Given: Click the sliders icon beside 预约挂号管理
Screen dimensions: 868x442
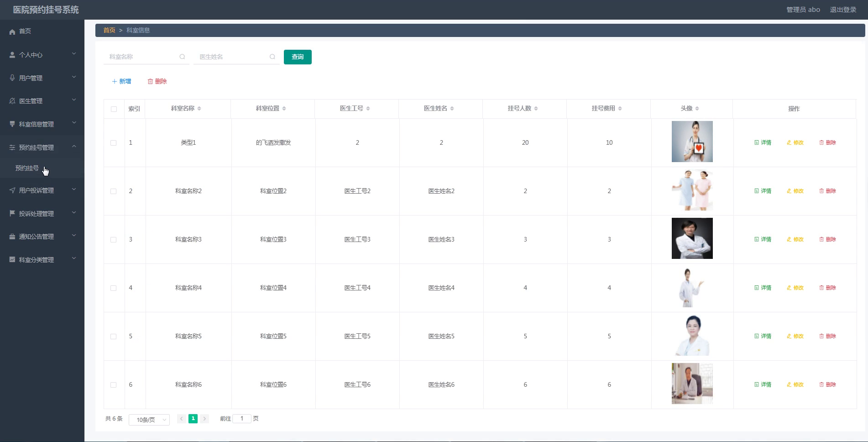Looking at the screenshot, I should tap(12, 147).
